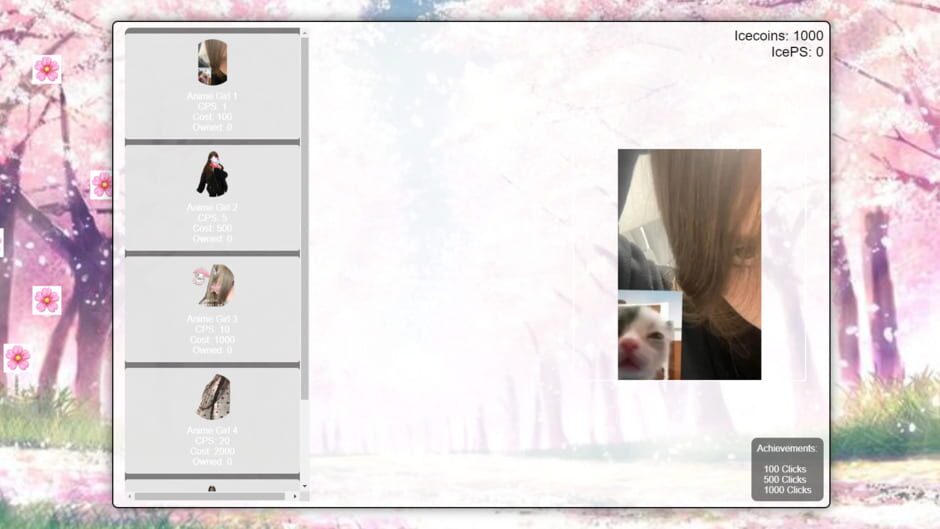Click the topmost floating pink flower
This screenshot has width=940, height=529.
pos(46,69)
